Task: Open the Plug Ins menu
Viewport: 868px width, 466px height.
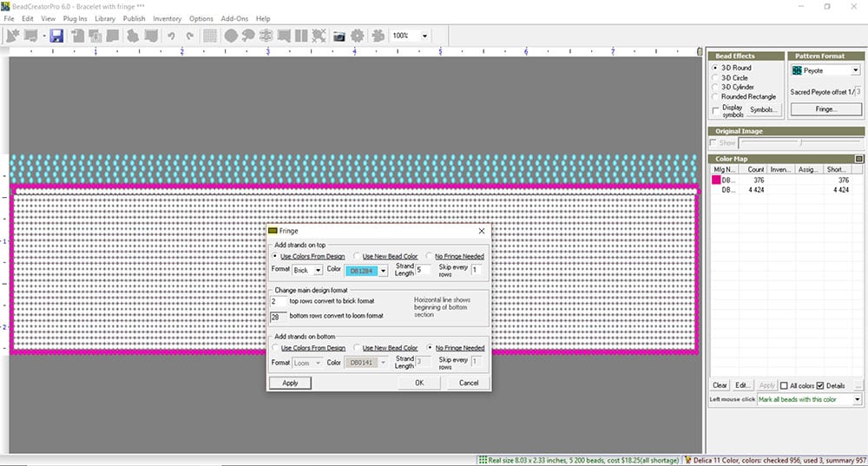Action: (75, 18)
